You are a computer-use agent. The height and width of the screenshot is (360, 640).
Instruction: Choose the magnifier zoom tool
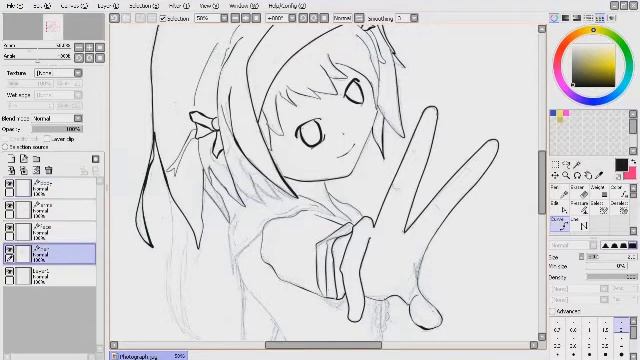click(x=566, y=176)
